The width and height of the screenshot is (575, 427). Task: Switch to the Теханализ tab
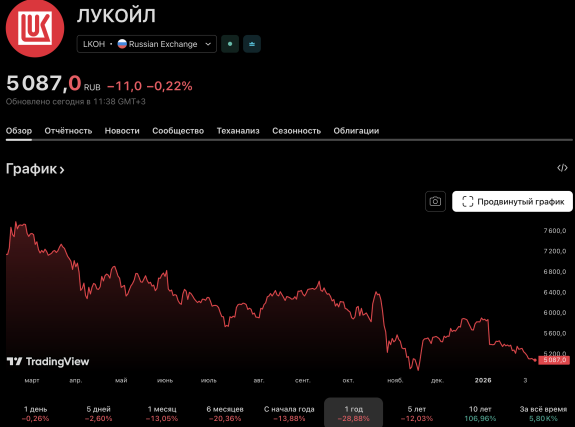click(x=238, y=131)
